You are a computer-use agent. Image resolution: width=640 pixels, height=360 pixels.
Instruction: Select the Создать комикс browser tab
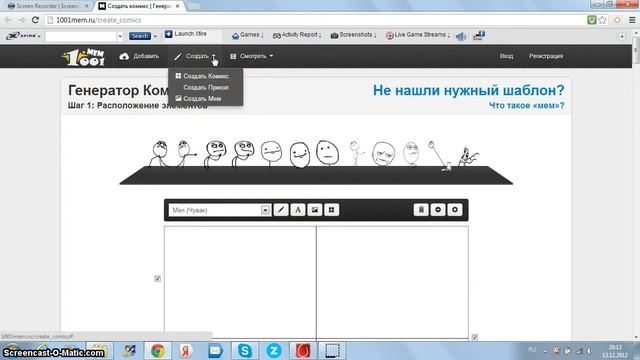point(140,6)
